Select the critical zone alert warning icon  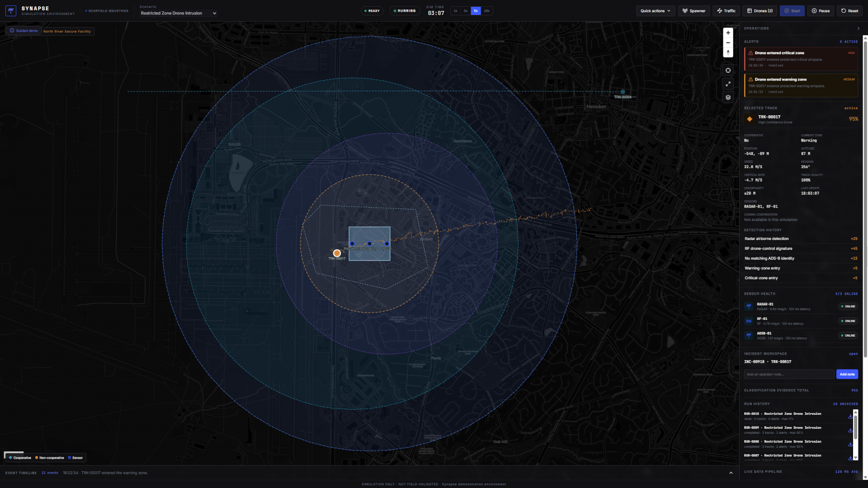coord(750,53)
